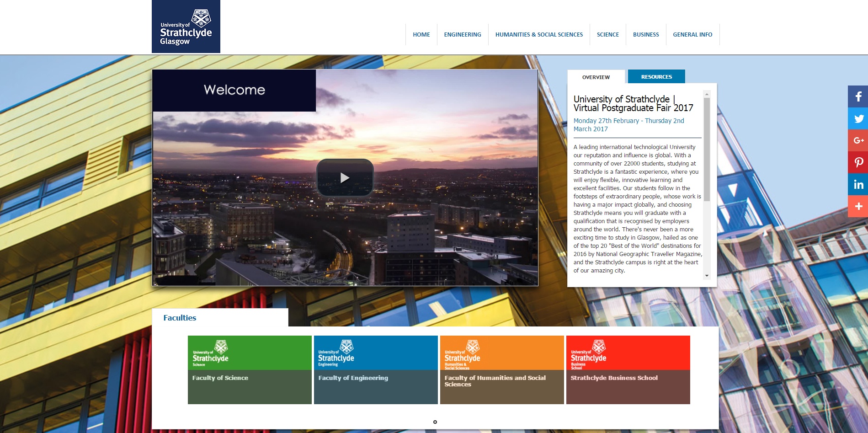Screen dimensions: 868x433
Task: Click the scroll up arrow in overview panel
Action: point(707,94)
